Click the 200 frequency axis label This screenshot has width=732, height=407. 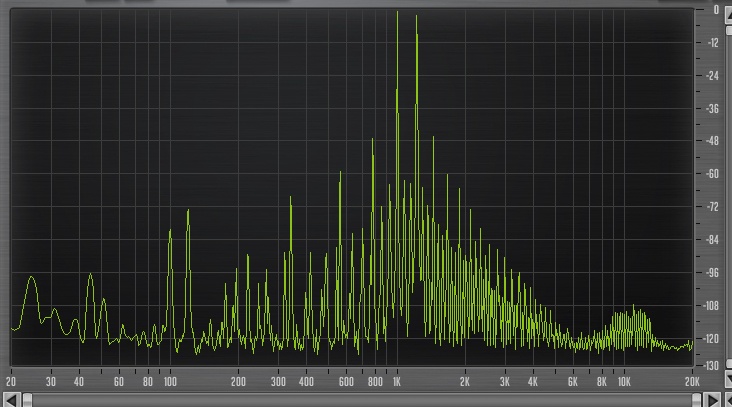(x=238, y=382)
